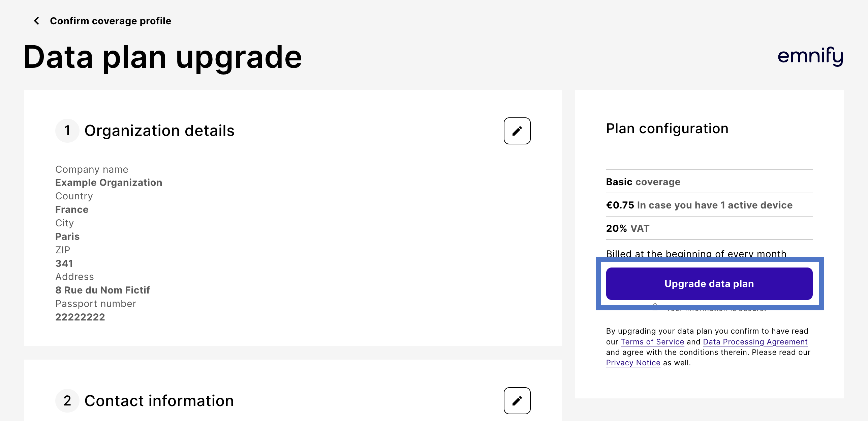
Task: Open the Data Processing Agreement link
Action: click(755, 342)
